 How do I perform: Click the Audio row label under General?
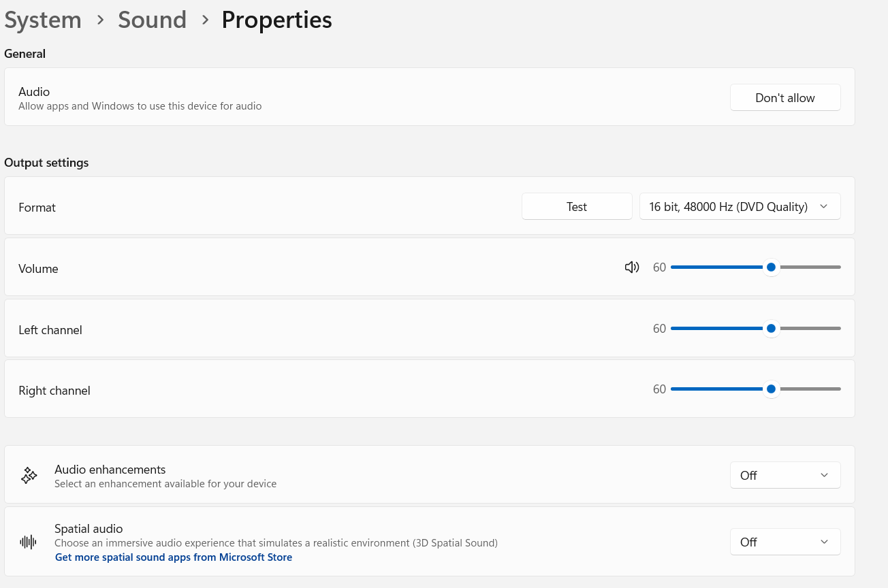pos(34,92)
